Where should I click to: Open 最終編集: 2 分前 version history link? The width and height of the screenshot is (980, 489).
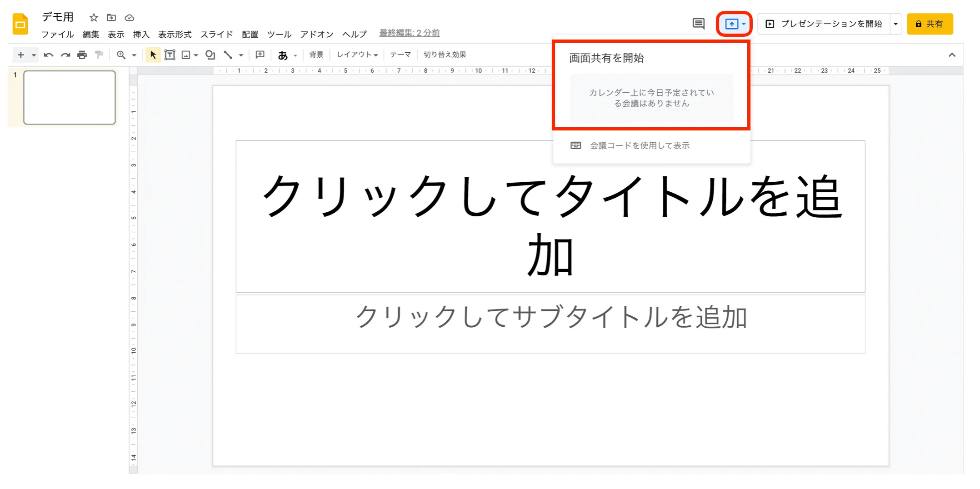click(x=410, y=33)
